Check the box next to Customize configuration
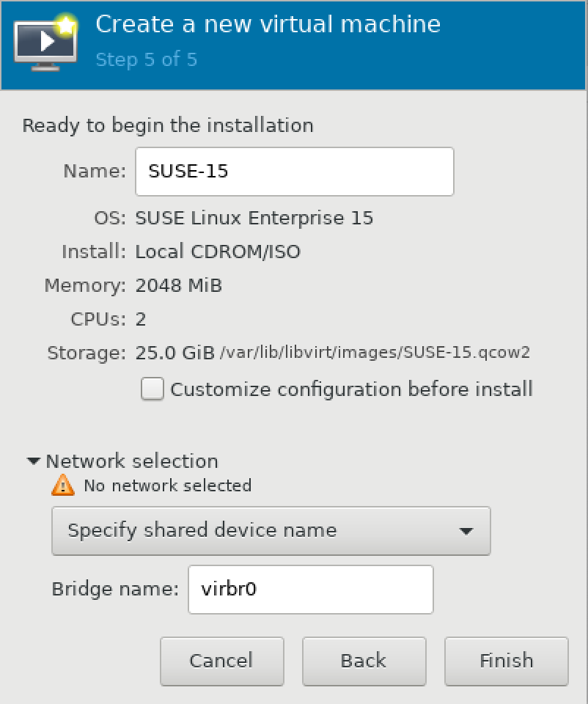This screenshot has width=588, height=704. (x=152, y=389)
